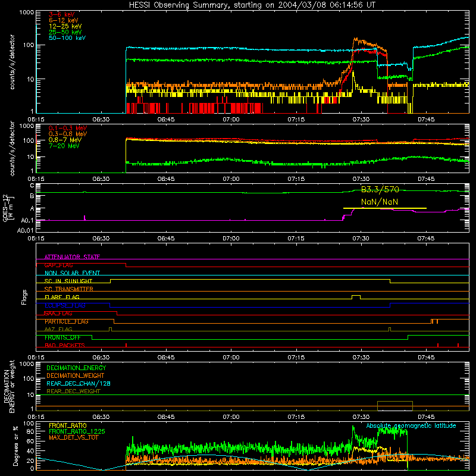
Task: Click the olive REAR_DEC_WEIGHT step rectangle in decimation panel
Action: point(395,406)
